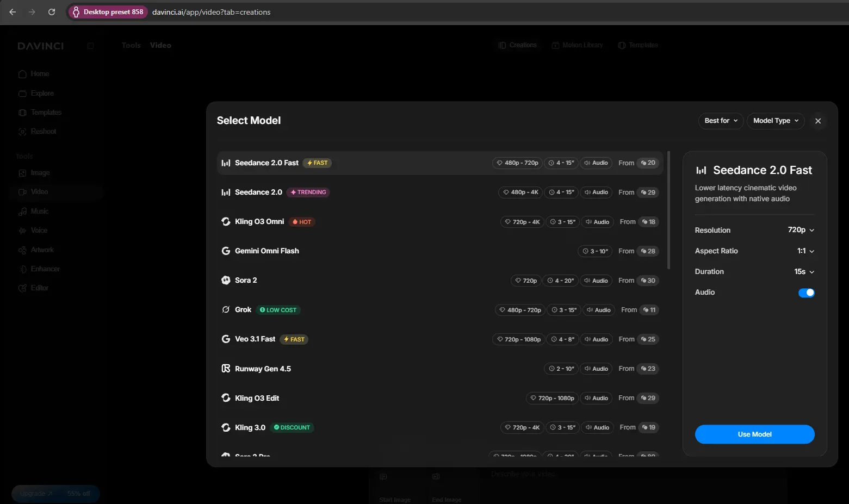The height and width of the screenshot is (504, 849).
Task: Select the Music tool in sidebar
Action: [33, 211]
